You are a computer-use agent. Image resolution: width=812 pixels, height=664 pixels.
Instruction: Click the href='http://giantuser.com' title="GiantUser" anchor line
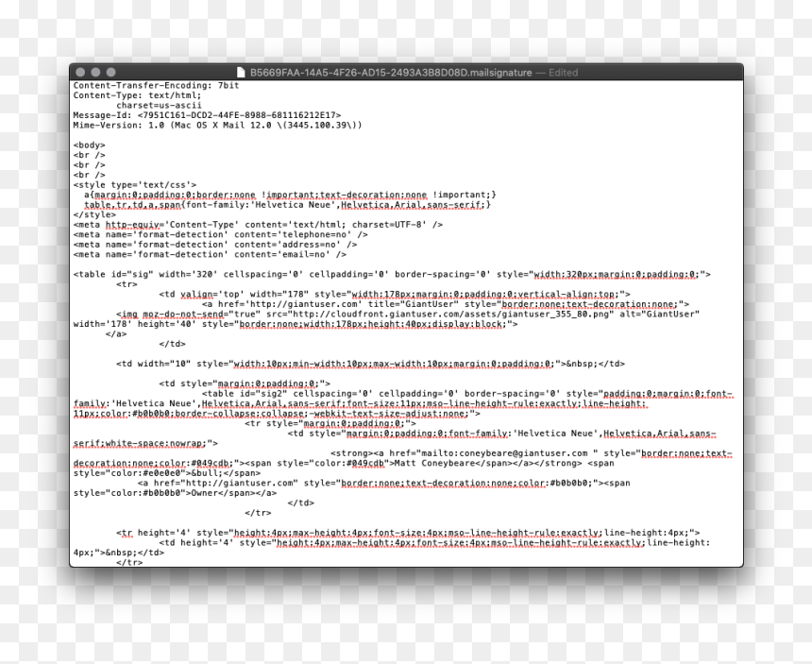point(446,304)
